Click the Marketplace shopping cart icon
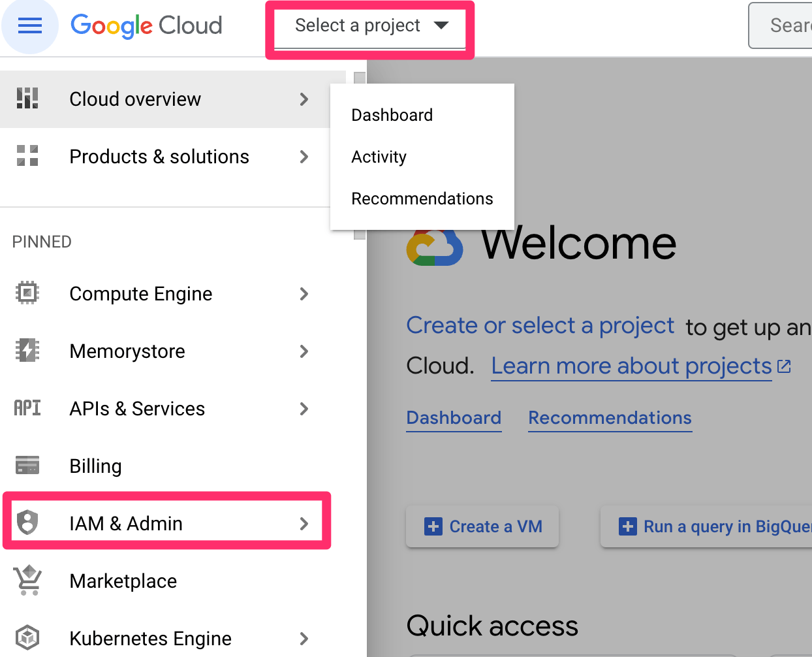 coord(27,580)
